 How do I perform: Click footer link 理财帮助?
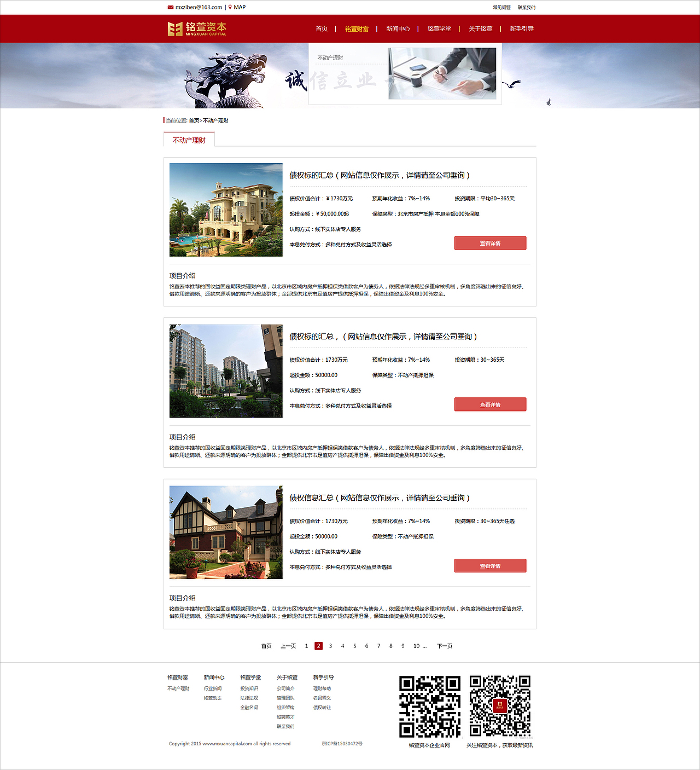click(x=322, y=688)
